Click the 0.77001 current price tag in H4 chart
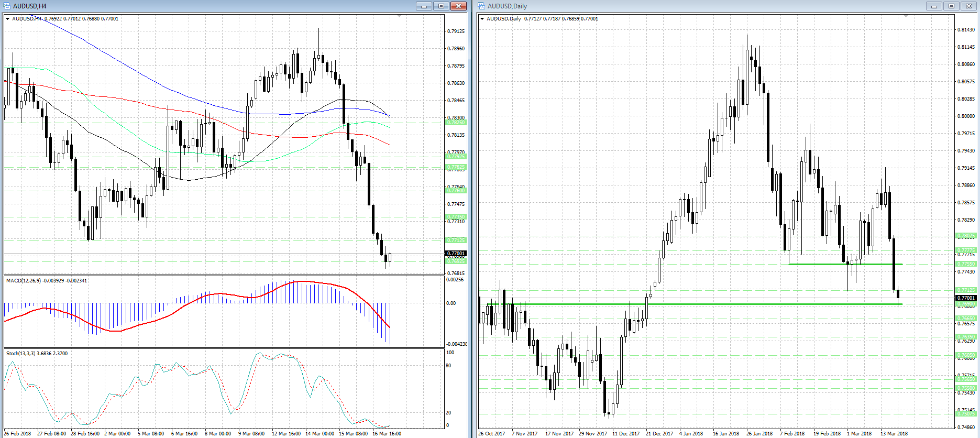This screenshot has height=438, width=980. [x=456, y=254]
